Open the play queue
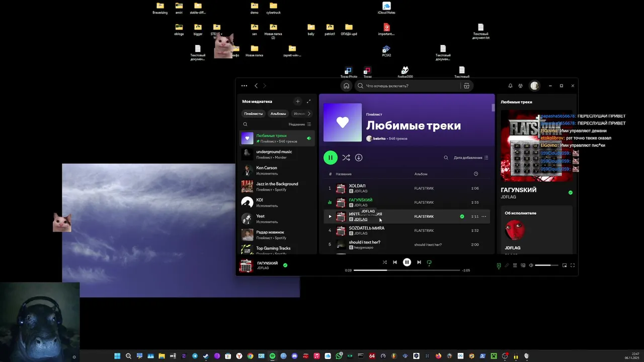 515,265
